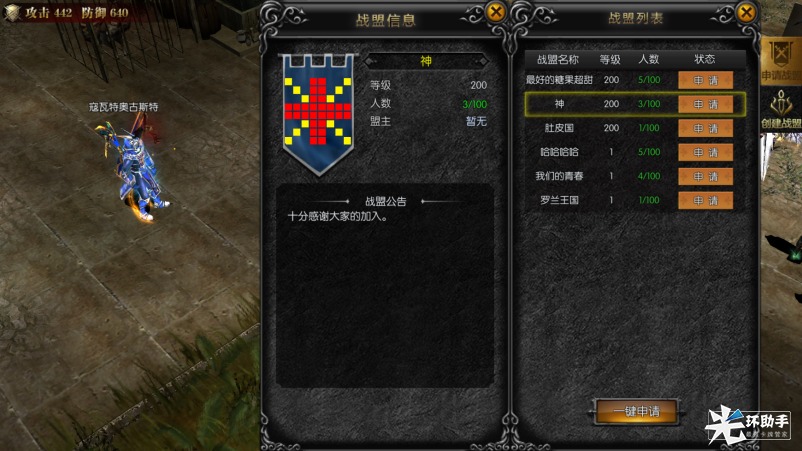The image size is (802, 451).
Task: Click the 一键申请 button
Action: (x=637, y=411)
